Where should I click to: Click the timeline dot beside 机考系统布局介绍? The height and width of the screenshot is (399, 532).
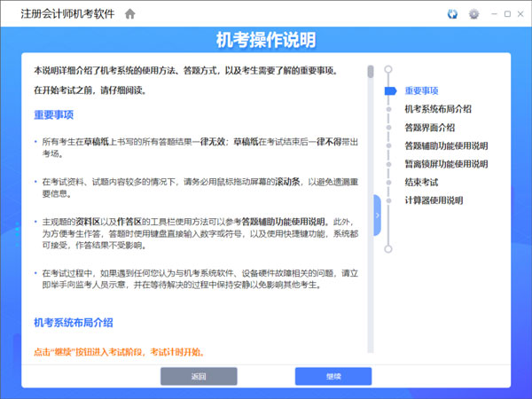click(x=389, y=109)
